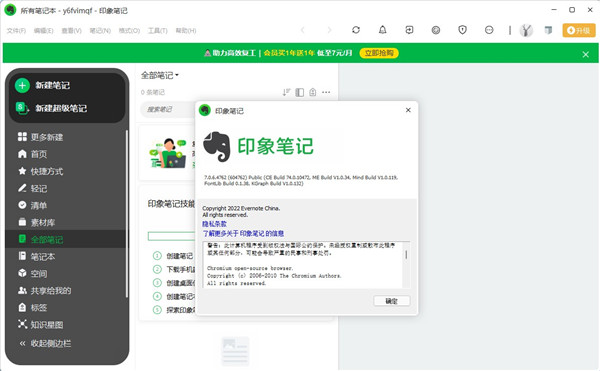Open the 工具(T) menu
The height and width of the screenshot is (371, 600).
pos(158,31)
